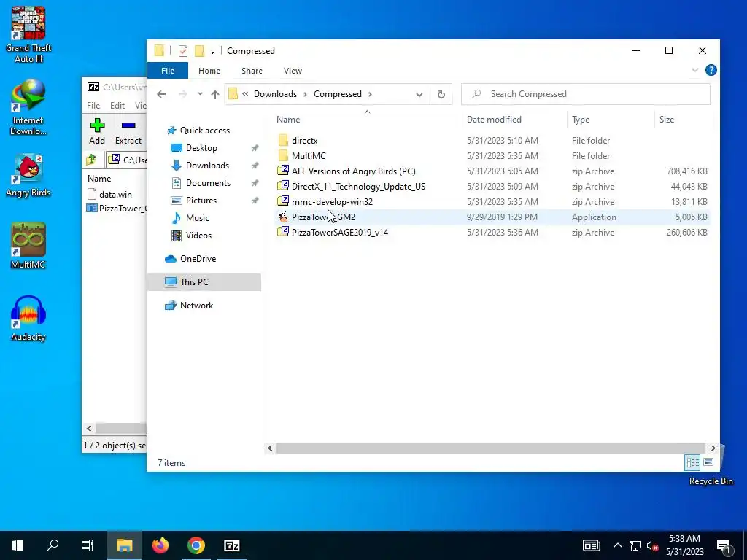Click Properties icon in quick access toolbar
This screenshot has width=747, height=560.
pyautogui.click(x=183, y=51)
